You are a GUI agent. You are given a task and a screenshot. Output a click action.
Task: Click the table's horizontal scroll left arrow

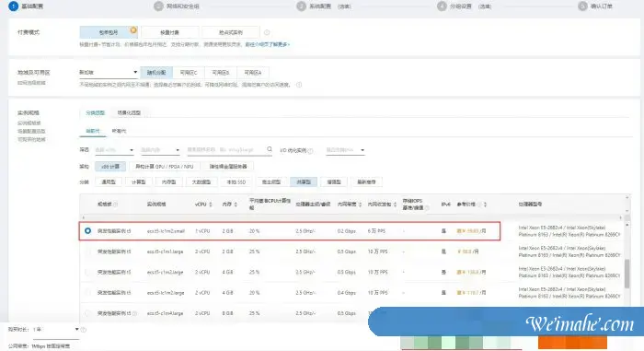[84, 217]
